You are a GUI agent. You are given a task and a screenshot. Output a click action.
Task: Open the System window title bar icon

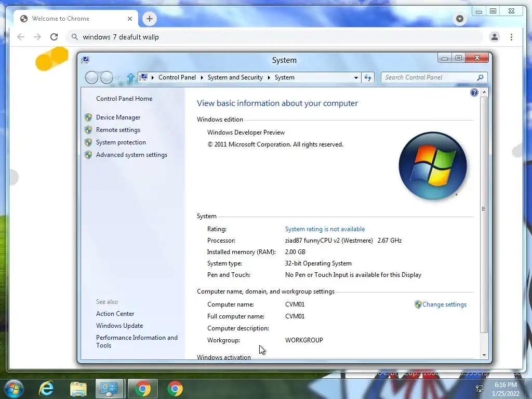click(85, 60)
